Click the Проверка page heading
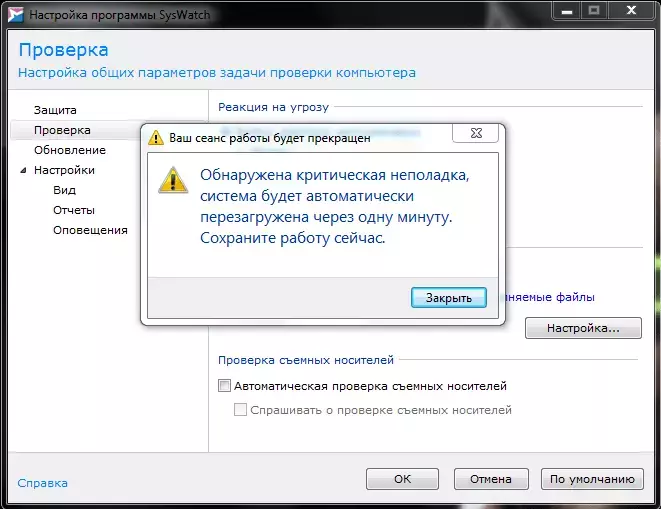This screenshot has width=661, height=509. (x=64, y=50)
